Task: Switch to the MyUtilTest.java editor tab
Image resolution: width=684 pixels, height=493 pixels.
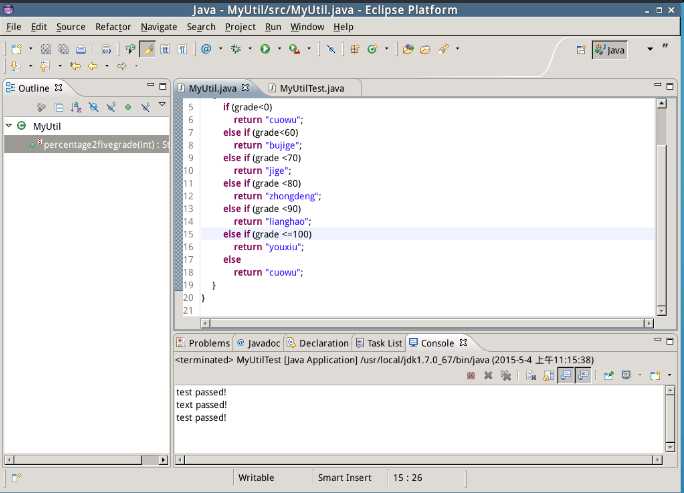Action: point(311,89)
